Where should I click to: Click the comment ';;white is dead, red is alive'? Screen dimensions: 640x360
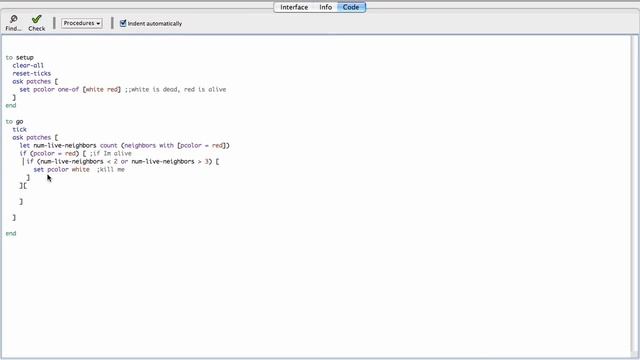(176, 89)
